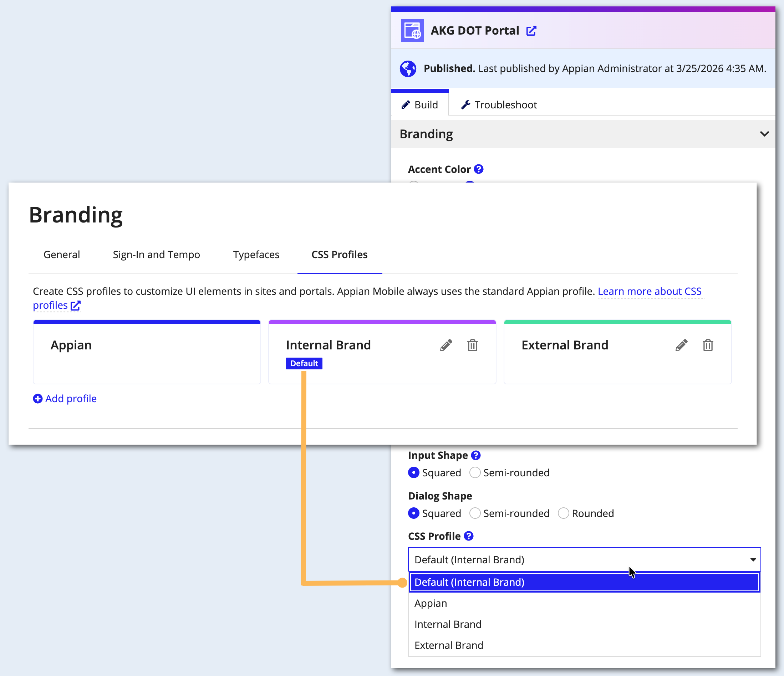Image resolution: width=784 pixels, height=676 pixels.
Task: Click the Internal Brand card title
Action: tap(329, 345)
